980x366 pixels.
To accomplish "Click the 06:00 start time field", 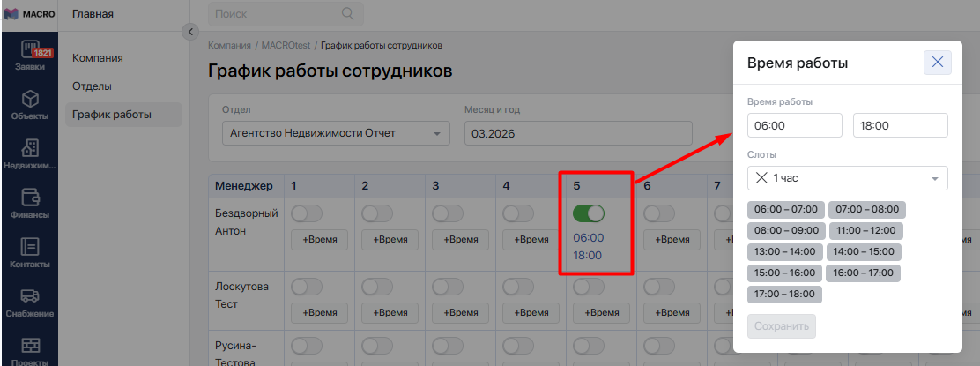I will point(794,126).
